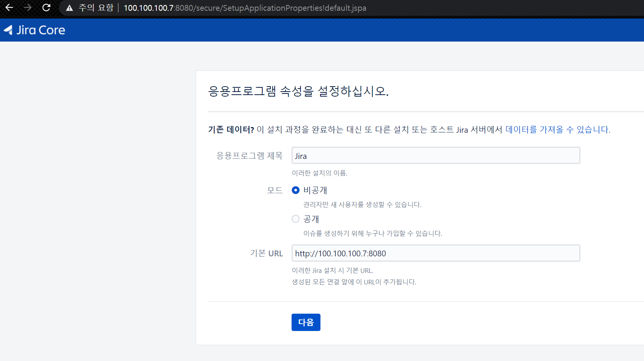Click the browser forward arrow
The image size is (644, 361).
coord(28,8)
